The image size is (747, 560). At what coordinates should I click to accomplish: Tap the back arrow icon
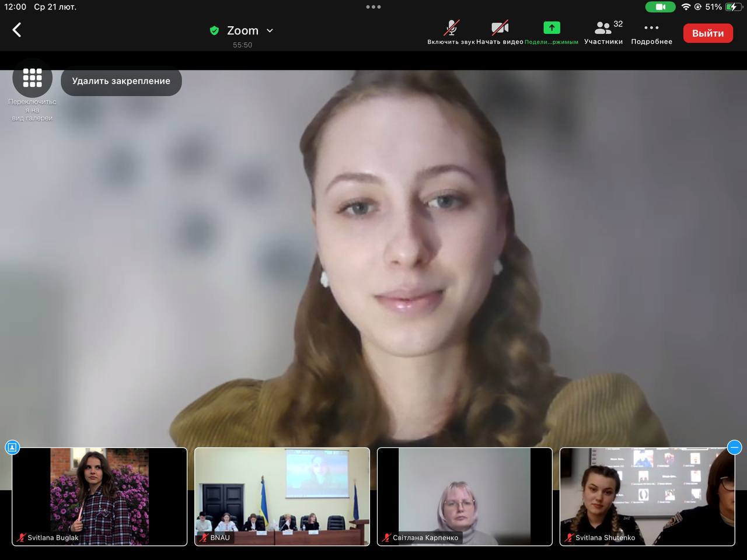[17, 30]
